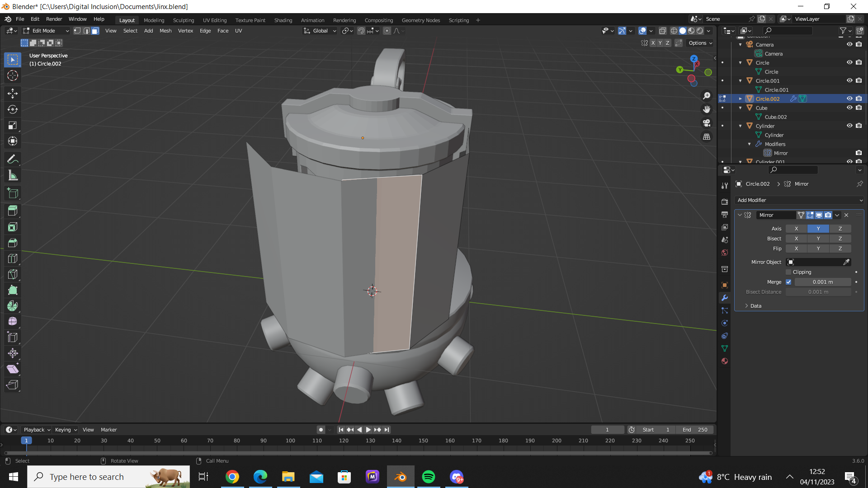This screenshot has width=868, height=488.
Task: Toggle Flip X option
Action: click(x=796, y=249)
